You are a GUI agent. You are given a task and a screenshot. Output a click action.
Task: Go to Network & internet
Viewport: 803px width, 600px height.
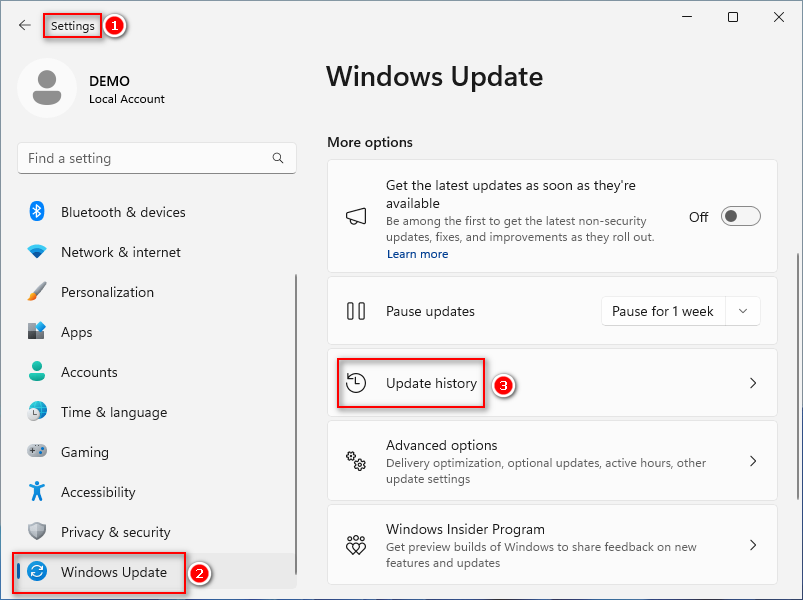pyautogui.click(x=156, y=252)
